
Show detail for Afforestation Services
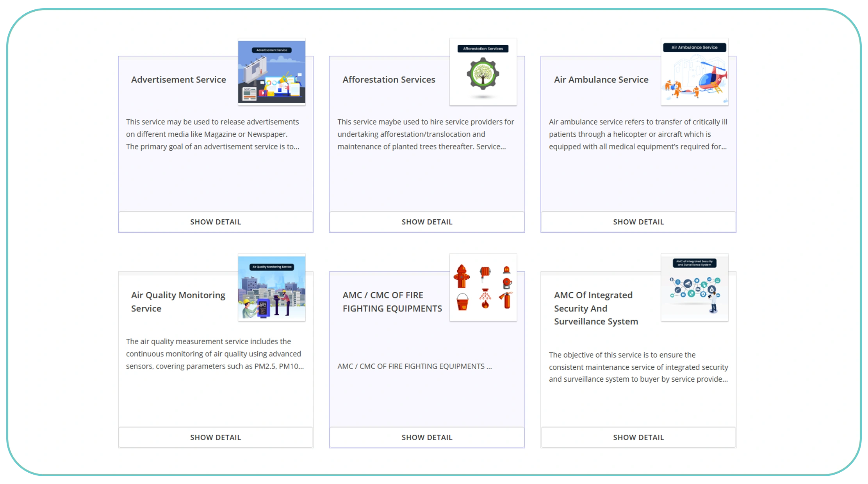pos(427,222)
